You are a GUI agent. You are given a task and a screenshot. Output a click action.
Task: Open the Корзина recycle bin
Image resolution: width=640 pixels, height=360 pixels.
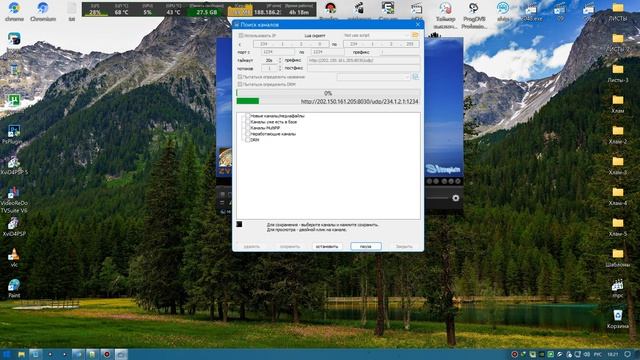point(618,319)
